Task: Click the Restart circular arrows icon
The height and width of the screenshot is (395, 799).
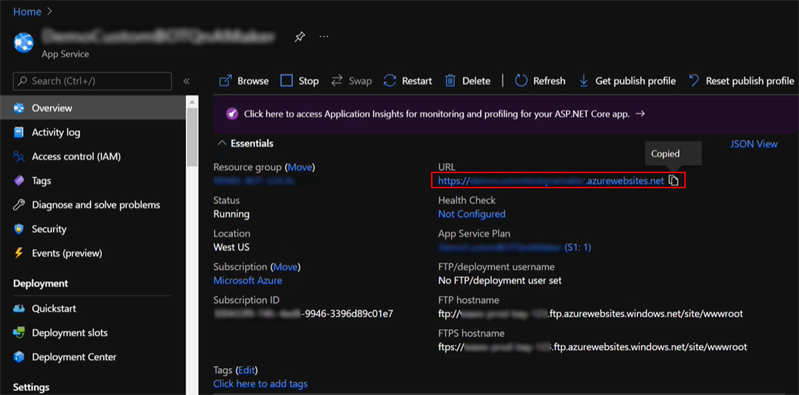Action: pos(390,81)
